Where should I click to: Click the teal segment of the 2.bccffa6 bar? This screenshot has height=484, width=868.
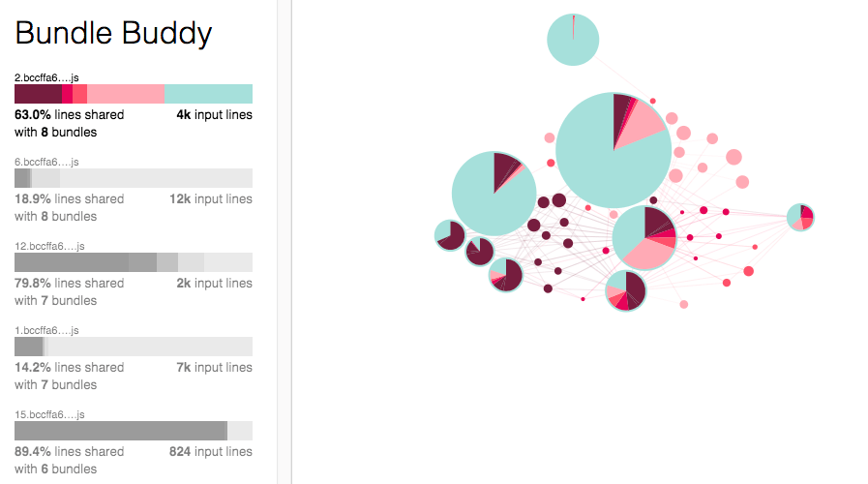(208, 94)
